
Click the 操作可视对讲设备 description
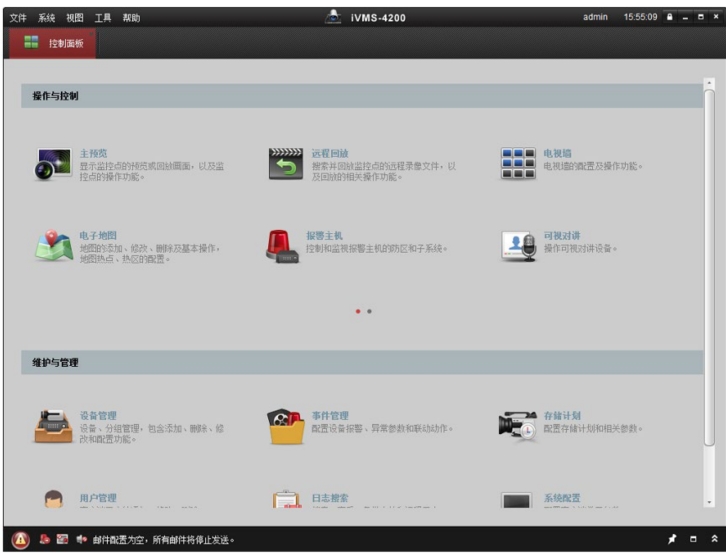point(580,248)
